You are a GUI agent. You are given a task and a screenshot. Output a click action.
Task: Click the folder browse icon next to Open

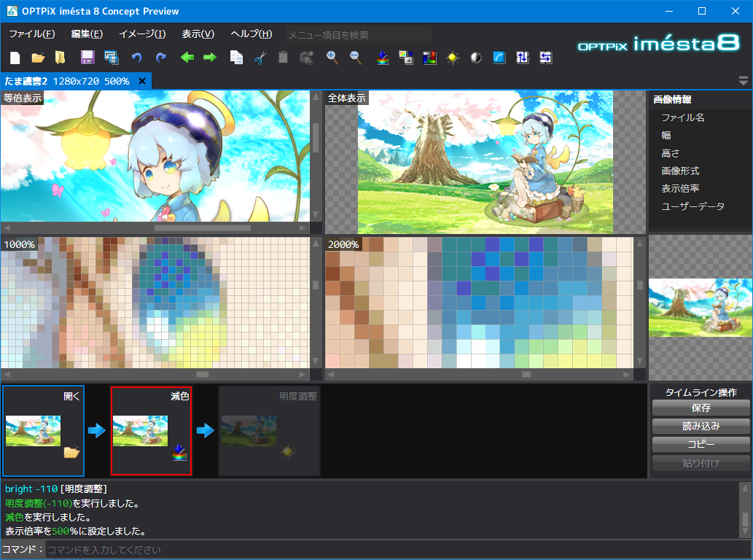[x=60, y=58]
